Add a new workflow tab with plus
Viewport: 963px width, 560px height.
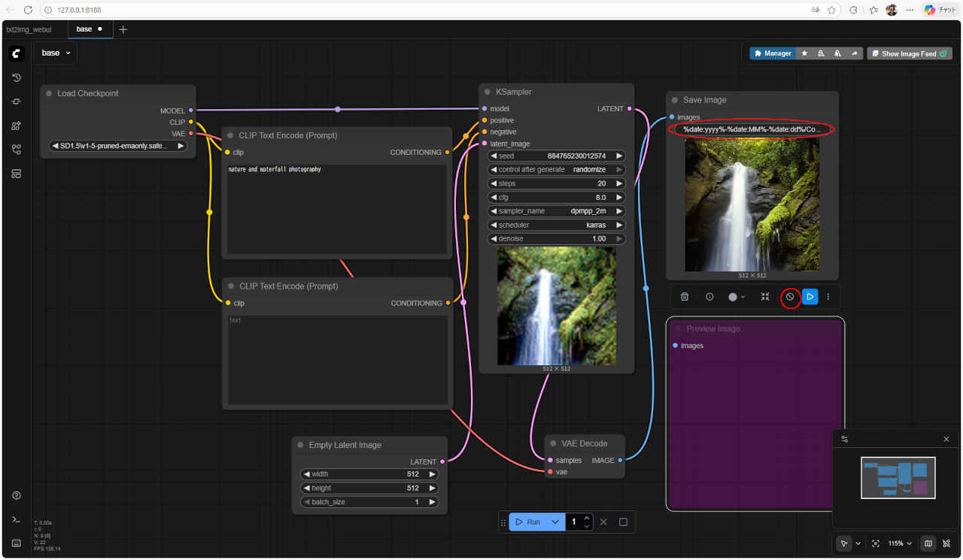123,29
